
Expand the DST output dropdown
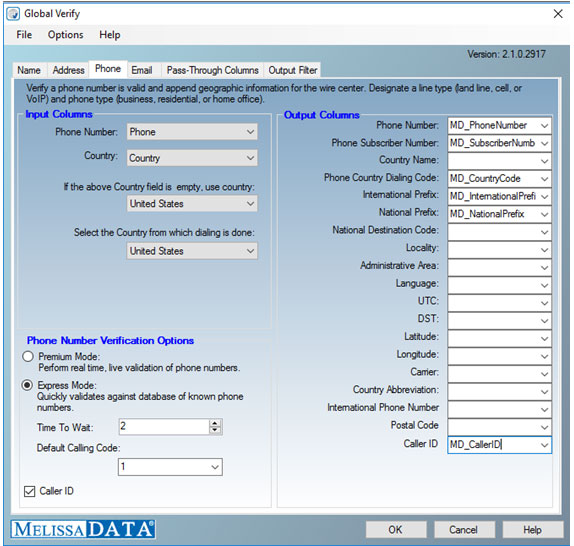coord(544,321)
